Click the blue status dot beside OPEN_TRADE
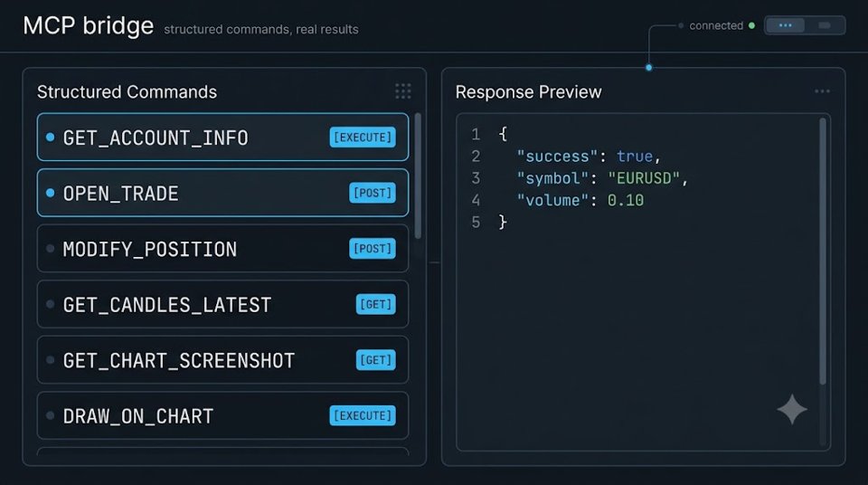 coord(51,193)
